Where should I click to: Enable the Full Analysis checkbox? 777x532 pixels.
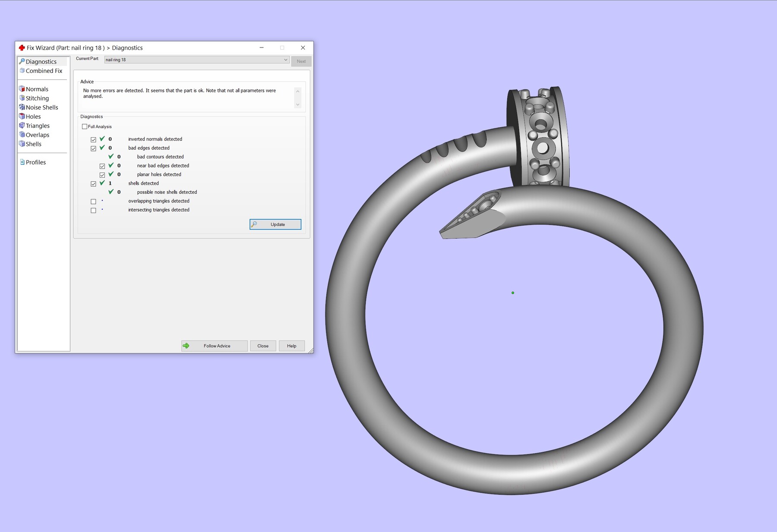click(85, 126)
